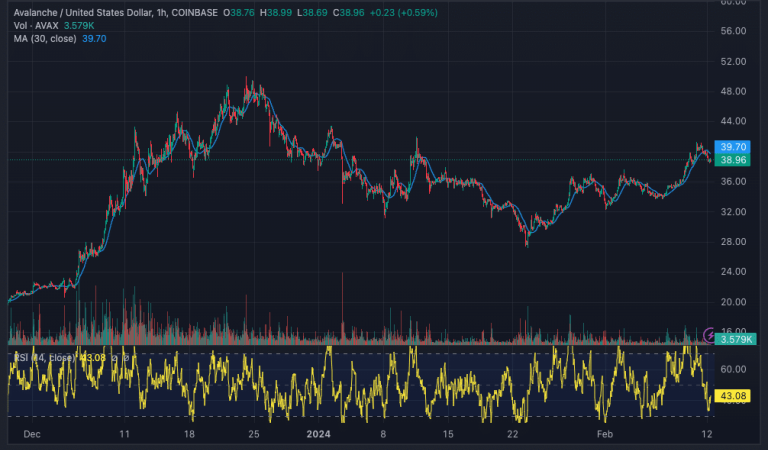Image resolution: width=768 pixels, height=450 pixels.
Task: Click the teal 3.579K volume label
Action: pyautogui.click(x=735, y=340)
